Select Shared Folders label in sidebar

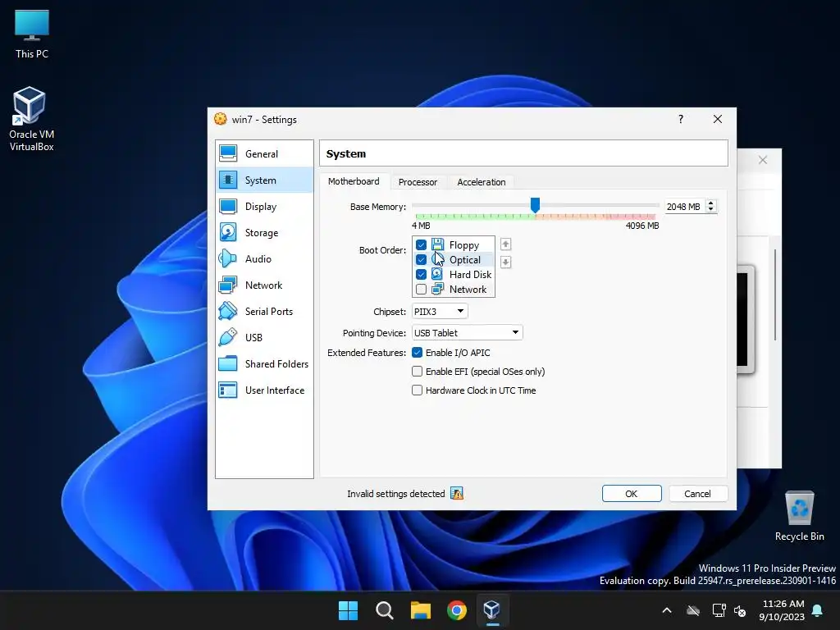pyautogui.click(x=276, y=363)
